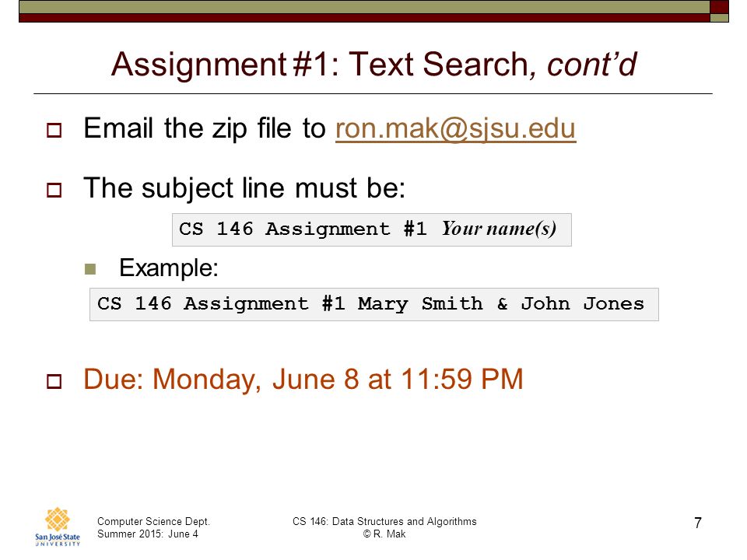The image size is (747, 560).
Task: Click the © R. Mak copyright text
Action: 384,534
